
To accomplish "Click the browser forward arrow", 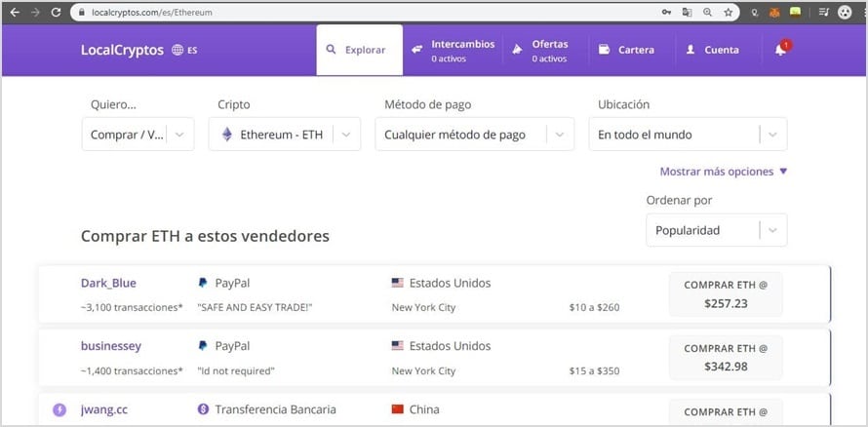I will [35, 12].
